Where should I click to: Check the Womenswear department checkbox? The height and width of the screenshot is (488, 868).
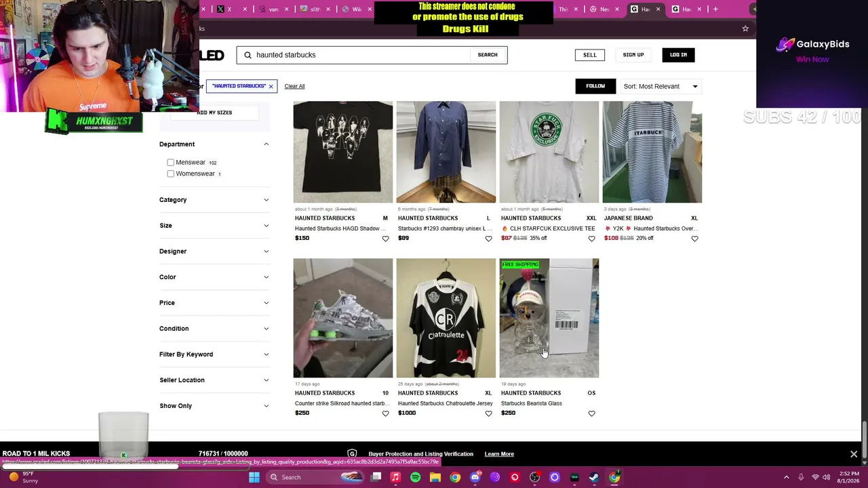(x=170, y=174)
